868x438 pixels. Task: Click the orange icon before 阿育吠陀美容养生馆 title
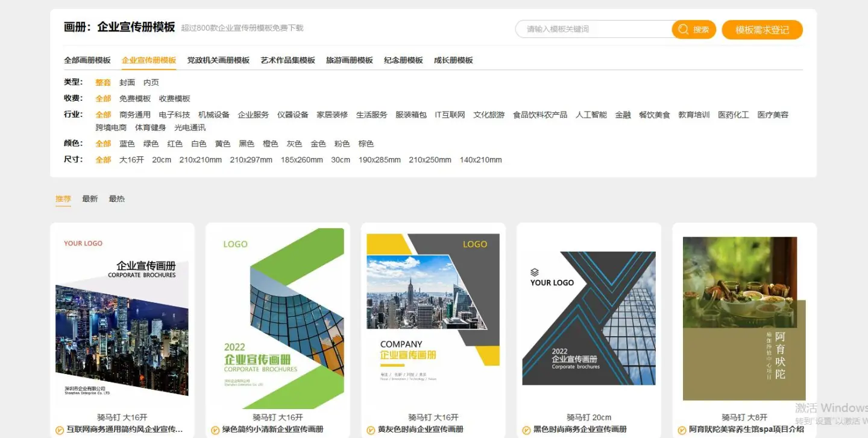[682, 430]
